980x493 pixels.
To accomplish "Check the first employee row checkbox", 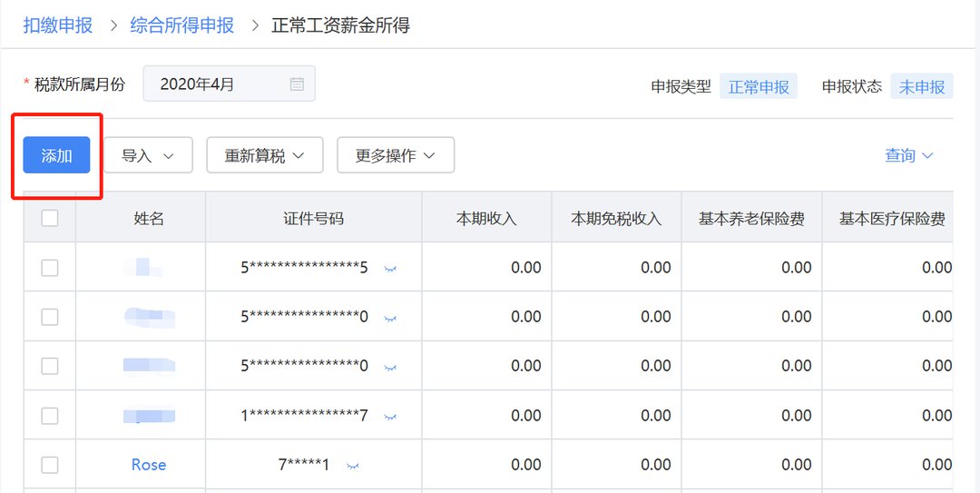I will (x=50, y=268).
